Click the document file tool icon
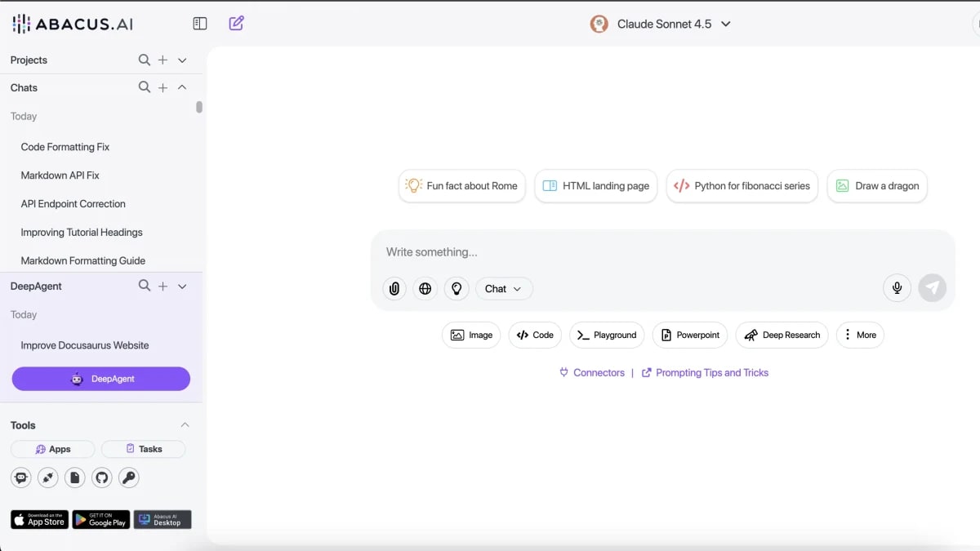 point(75,478)
